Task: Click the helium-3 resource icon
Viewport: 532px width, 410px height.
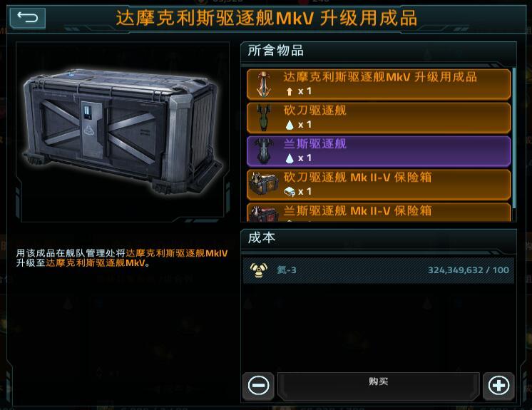Action: click(x=259, y=270)
